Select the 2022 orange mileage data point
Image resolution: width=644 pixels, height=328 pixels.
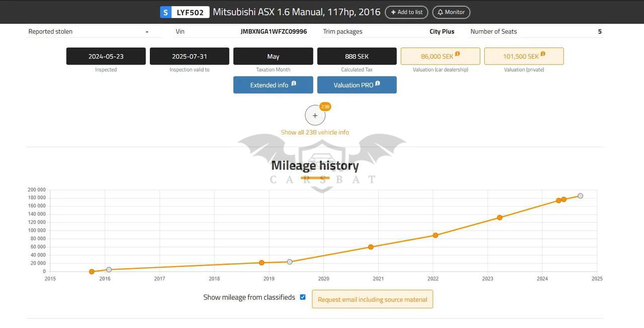(x=435, y=235)
